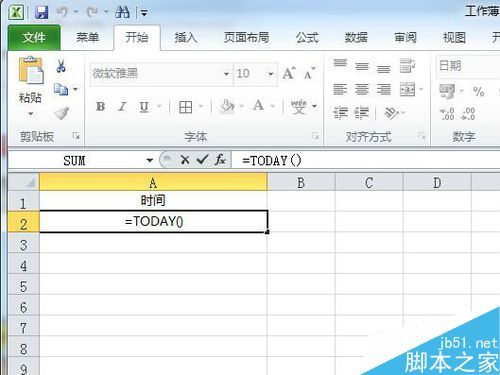Switch to the 公式 Formulas tab
This screenshot has height=375, width=500.
307,37
